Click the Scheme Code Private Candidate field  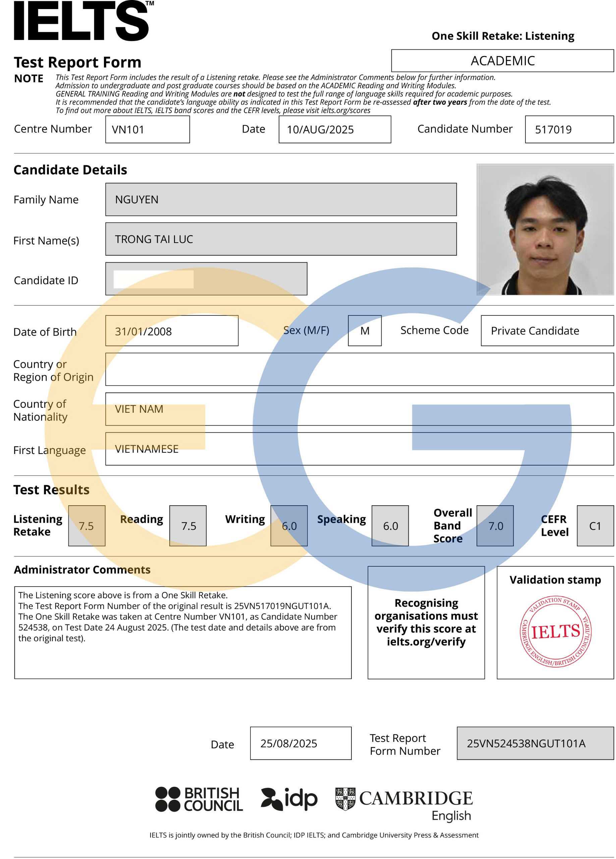point(547,331)
